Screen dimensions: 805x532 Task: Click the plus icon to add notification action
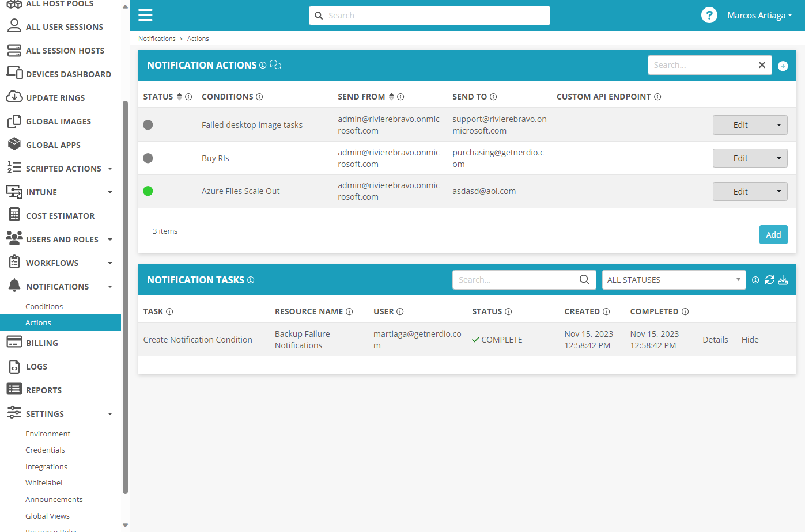783,66
